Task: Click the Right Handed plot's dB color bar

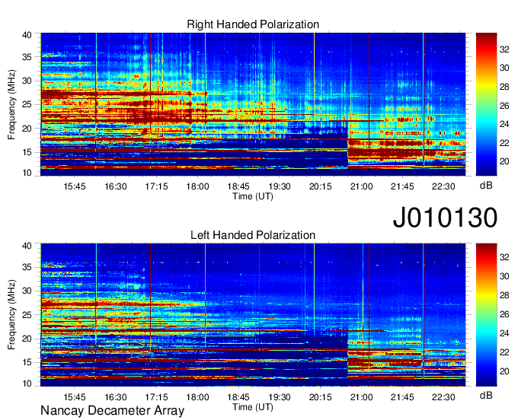Action: [486, 104]
